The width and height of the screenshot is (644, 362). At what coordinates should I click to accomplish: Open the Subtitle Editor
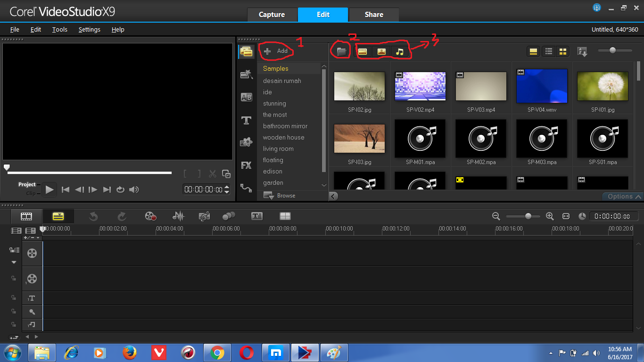257,216
